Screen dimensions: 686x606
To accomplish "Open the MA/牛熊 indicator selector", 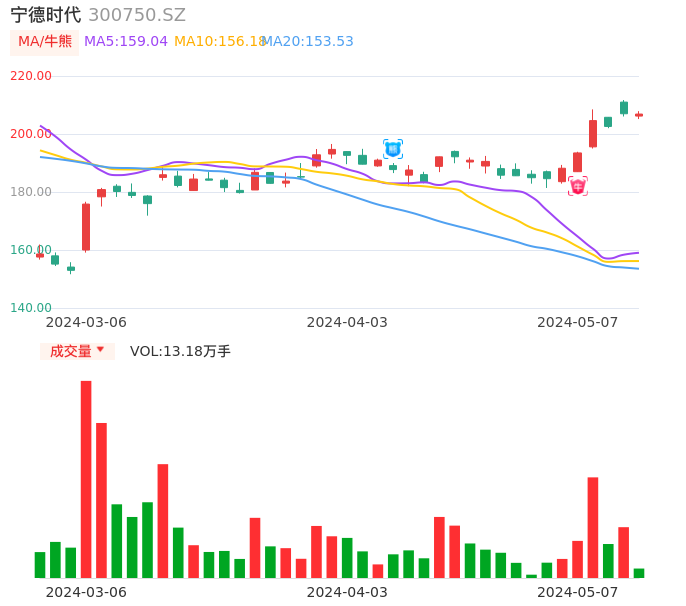I will pos(45,42).
